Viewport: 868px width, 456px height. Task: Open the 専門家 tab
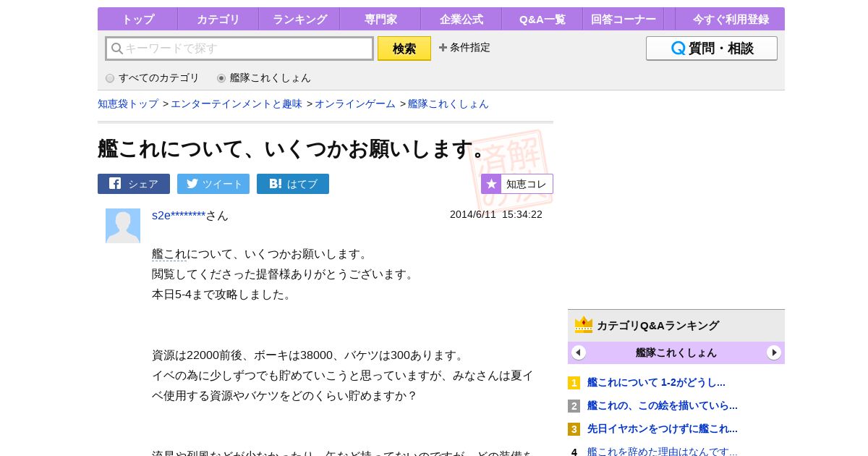coord(380,20)
